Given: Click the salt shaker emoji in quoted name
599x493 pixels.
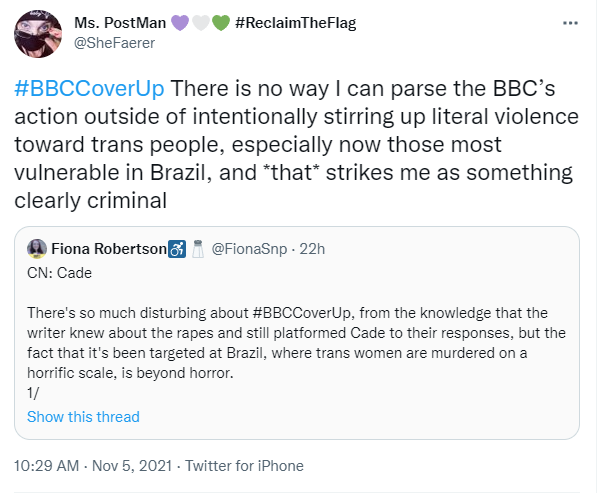Looking at the screenshot, I should (x=198, y=249).
